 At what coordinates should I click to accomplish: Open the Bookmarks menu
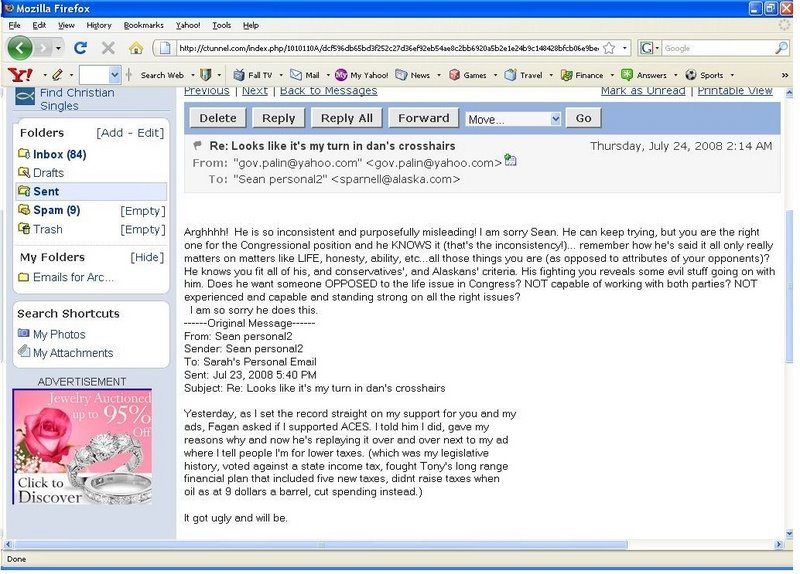coord(143,25)
